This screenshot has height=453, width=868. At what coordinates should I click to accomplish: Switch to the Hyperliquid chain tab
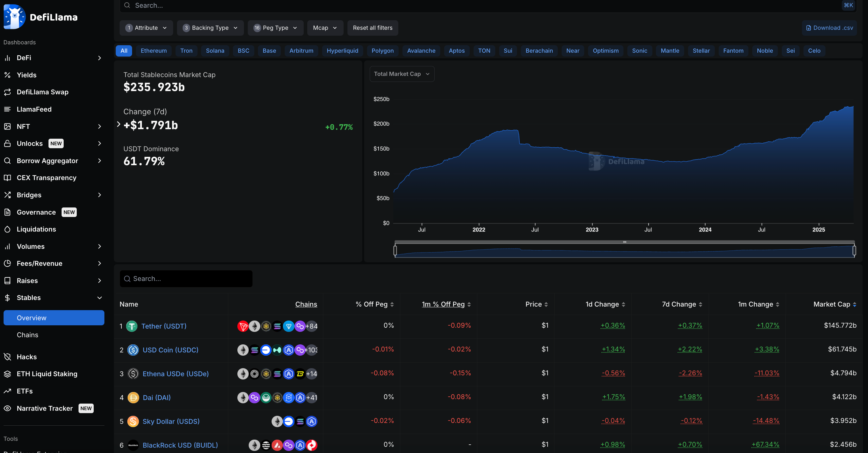(x=342, y=51)
